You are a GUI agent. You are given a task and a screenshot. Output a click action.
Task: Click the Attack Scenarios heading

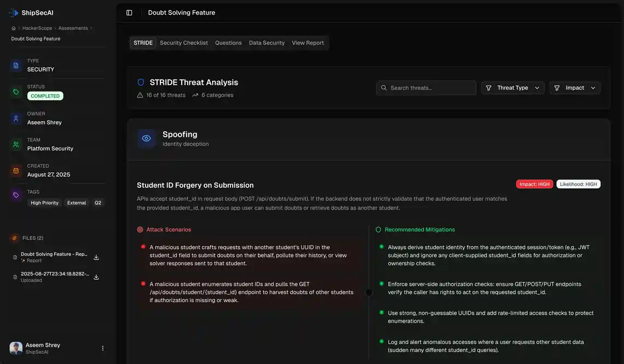point(169,229)
